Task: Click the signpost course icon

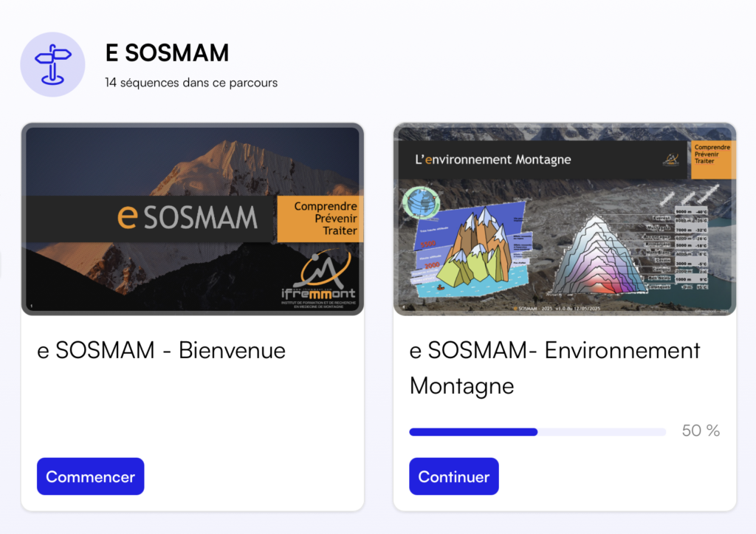Action: 52,64
